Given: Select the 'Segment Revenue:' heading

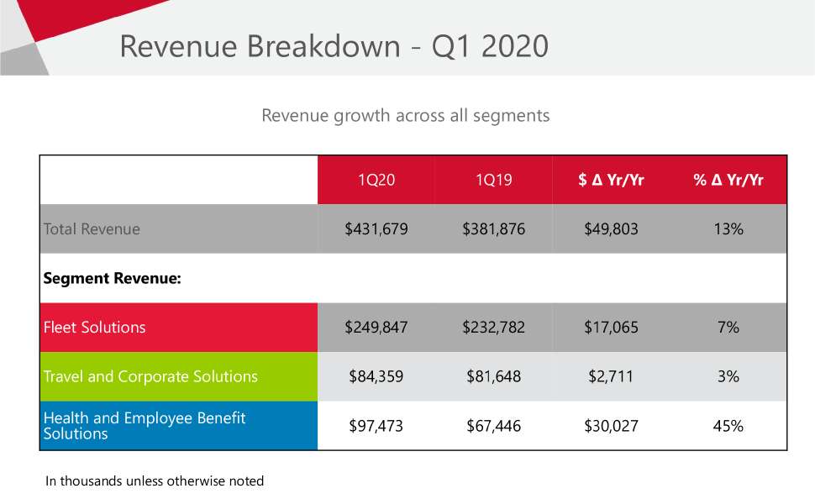Looking at the screenshot, I should (x=113, y=279).
